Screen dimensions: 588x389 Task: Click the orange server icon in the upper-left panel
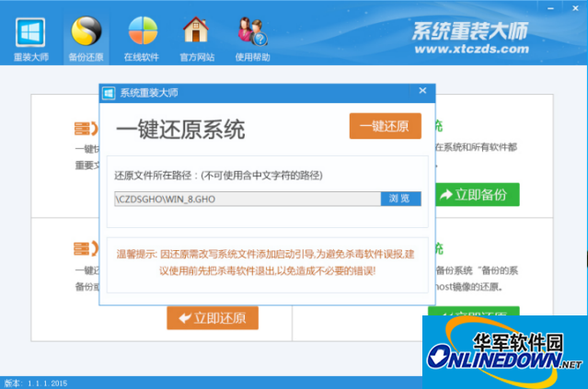point(86,129)
